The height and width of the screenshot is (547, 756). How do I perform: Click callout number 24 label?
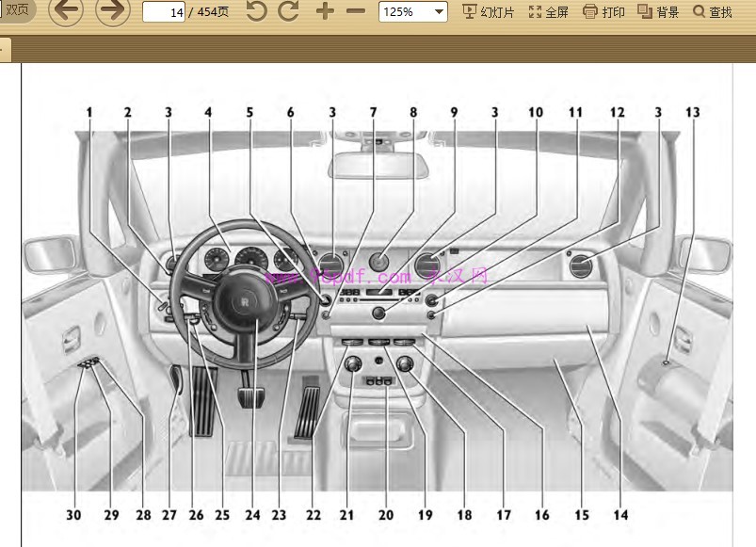252,515
